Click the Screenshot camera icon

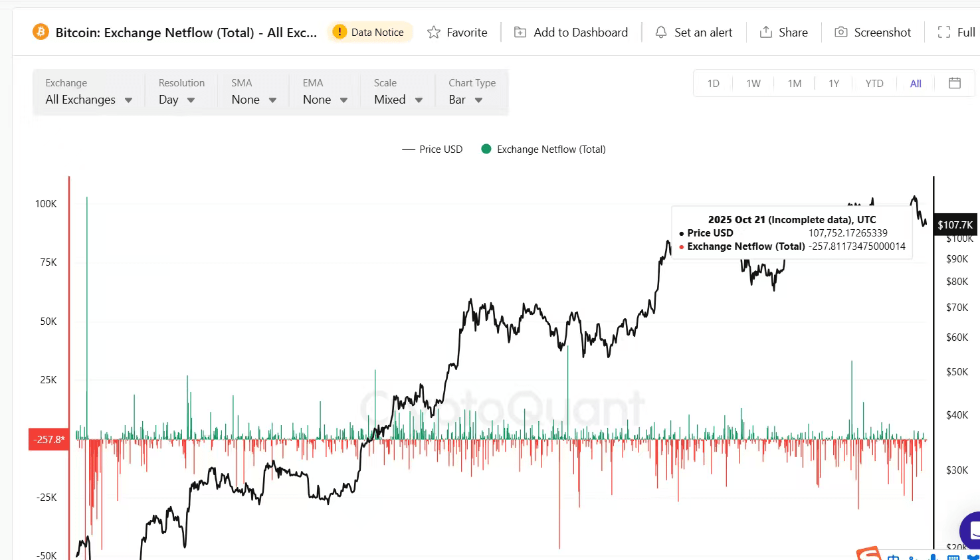pyautogui.click(x=841, y=33)
